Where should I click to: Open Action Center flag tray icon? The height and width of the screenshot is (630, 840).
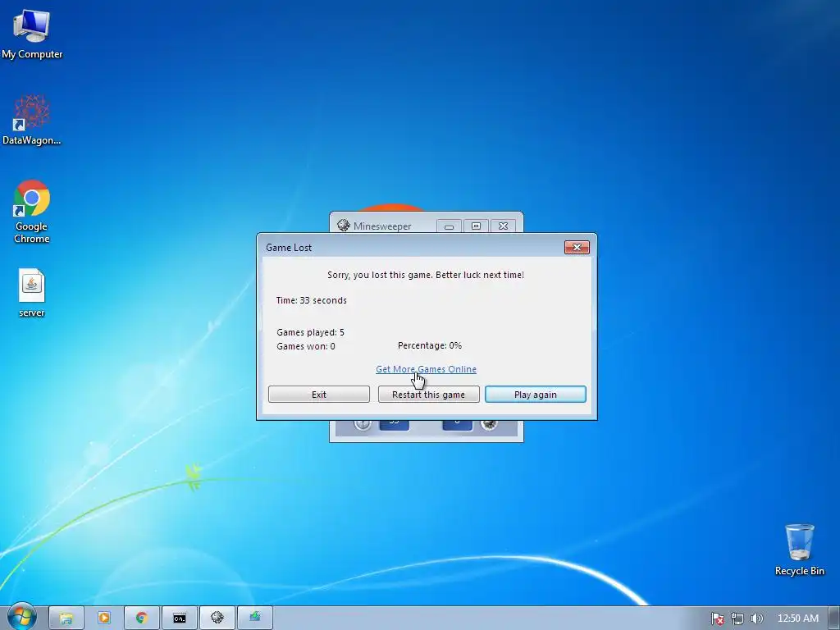pyautogui.click(x=717, y=619)
